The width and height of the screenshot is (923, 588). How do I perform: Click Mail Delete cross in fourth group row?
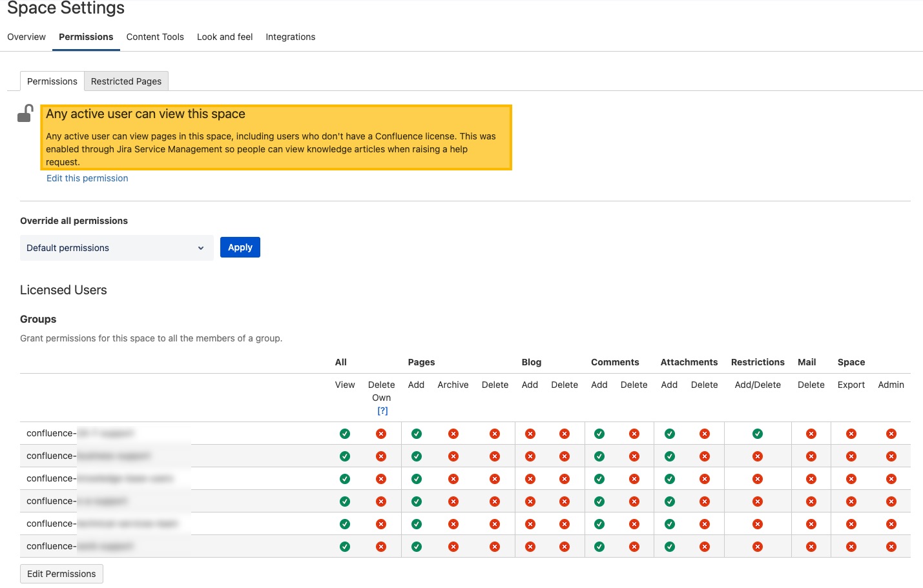[x=811, y=502]
